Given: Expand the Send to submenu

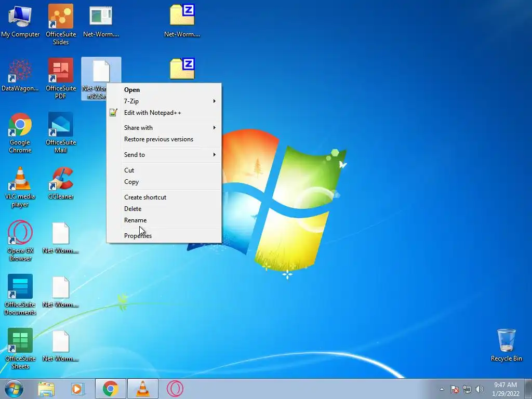Looking at the screenshot, I should [x=164, y=155].
